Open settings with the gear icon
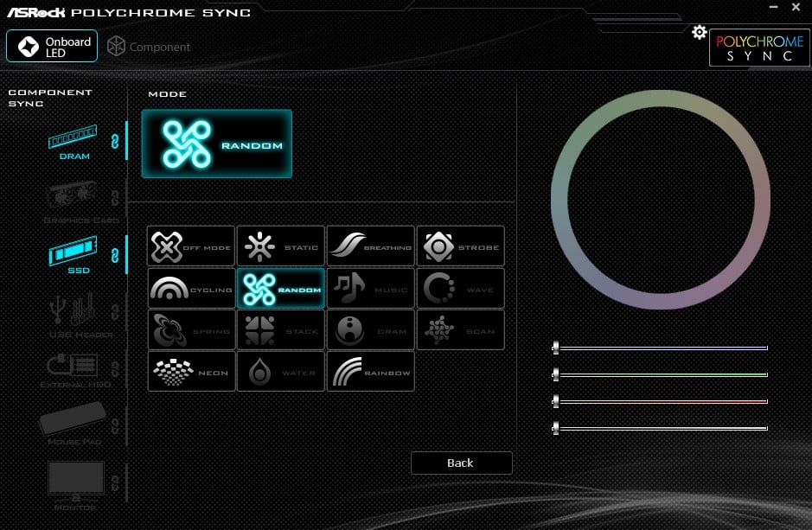This screenshot has width=812, height=530. (699, 32)
